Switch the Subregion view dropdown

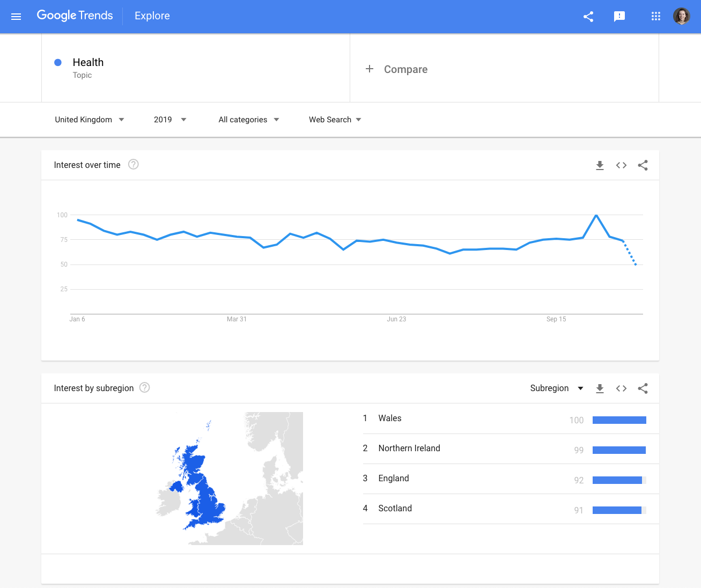click(557, 388)
